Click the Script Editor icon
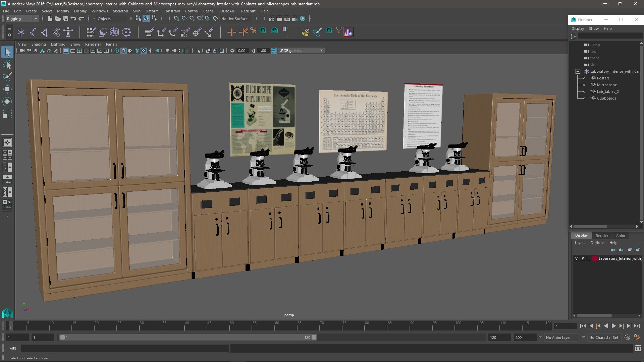This screenshot has width=644, height=362. click(x=638, y=349)
